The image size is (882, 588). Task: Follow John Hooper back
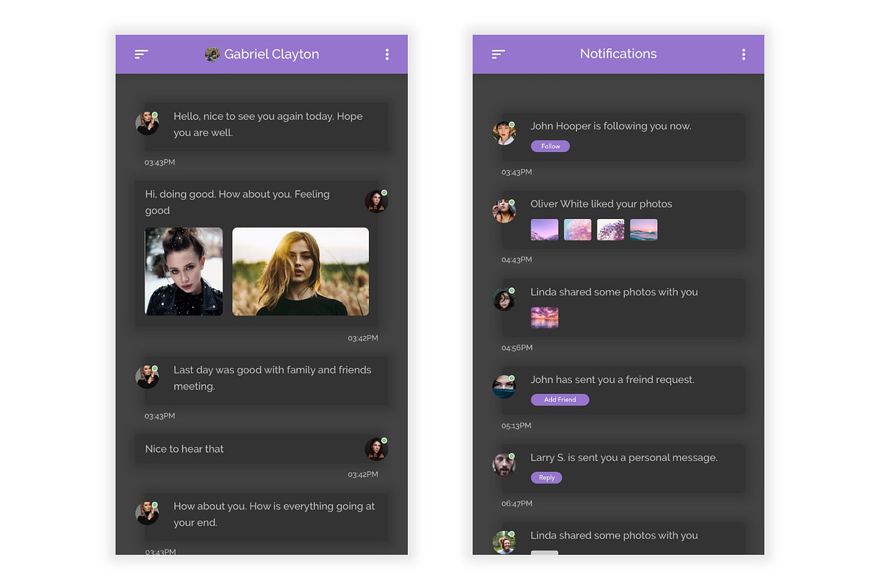click(x=551, y=146)
